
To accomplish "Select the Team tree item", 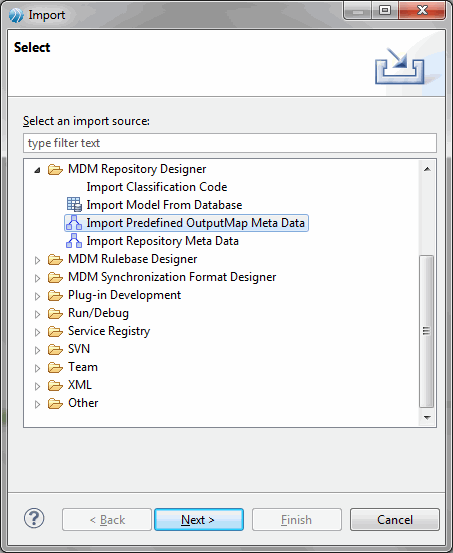I will click(x=83, y=367).
